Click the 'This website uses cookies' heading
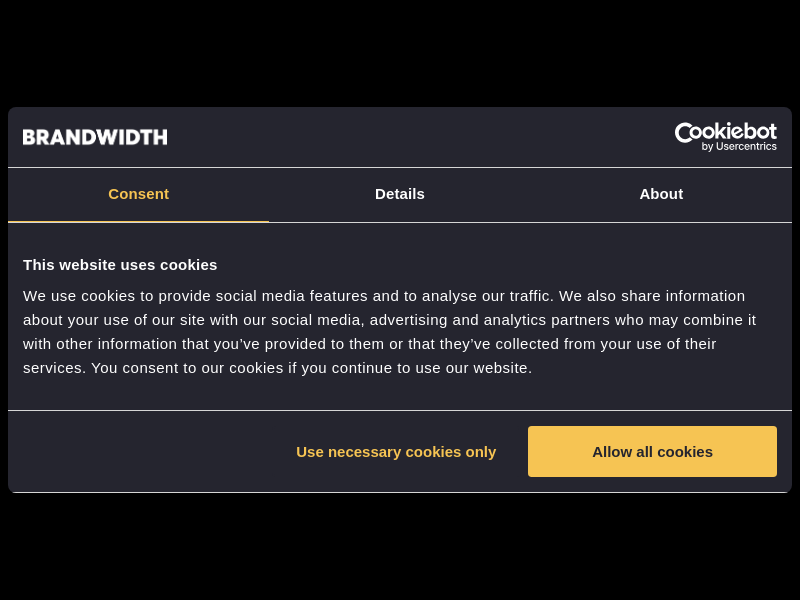Image resolution: width=800 pixels, height=600 pixels. point(120,265)
